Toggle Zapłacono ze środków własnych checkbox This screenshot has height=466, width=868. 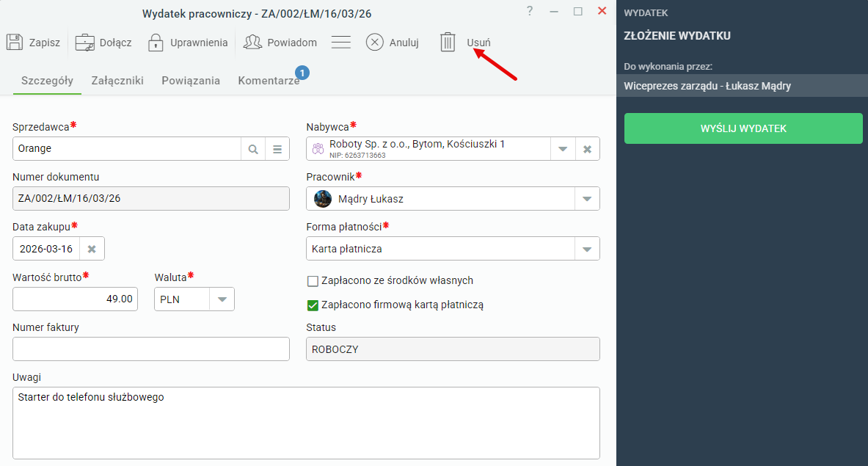point(313,281)
